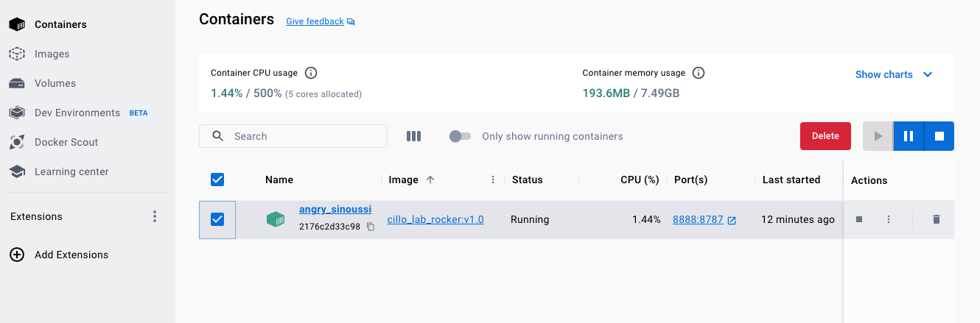Open the Image column options menu
The height and width of the screenshot is (323, 980).
coord(493,180)
